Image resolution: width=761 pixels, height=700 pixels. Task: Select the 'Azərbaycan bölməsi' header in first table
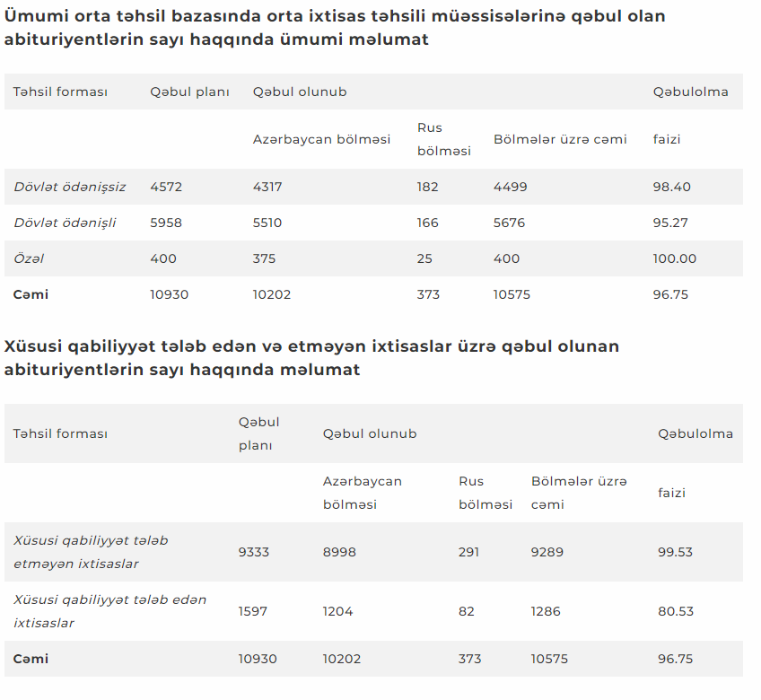coord(321,139)
